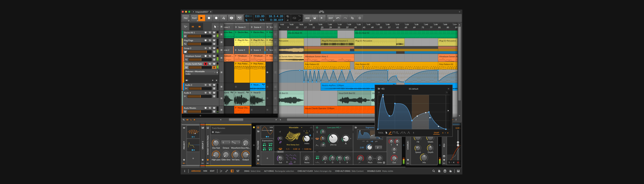Select the Integrated2023 project tab
The image size is (644, 184).
(x=202, y=12)
